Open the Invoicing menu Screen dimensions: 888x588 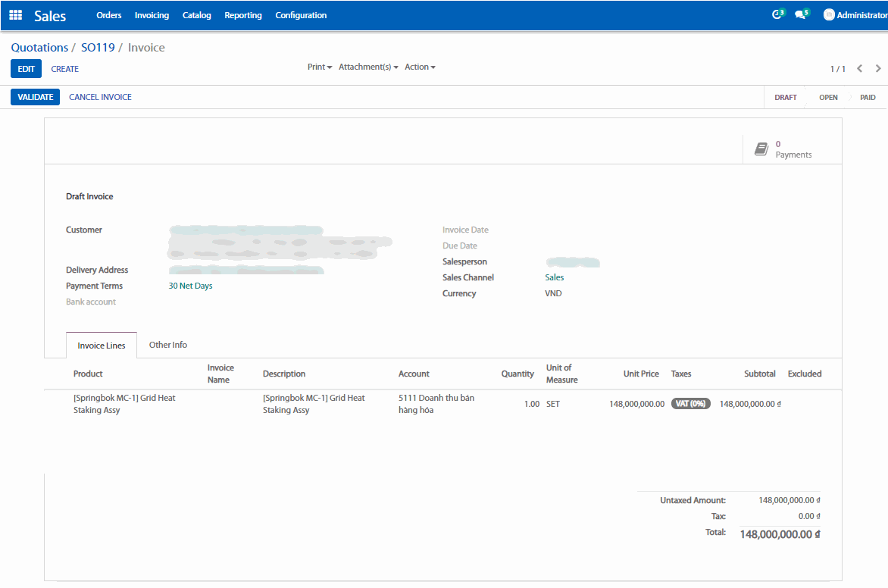(x=152, y=15)
